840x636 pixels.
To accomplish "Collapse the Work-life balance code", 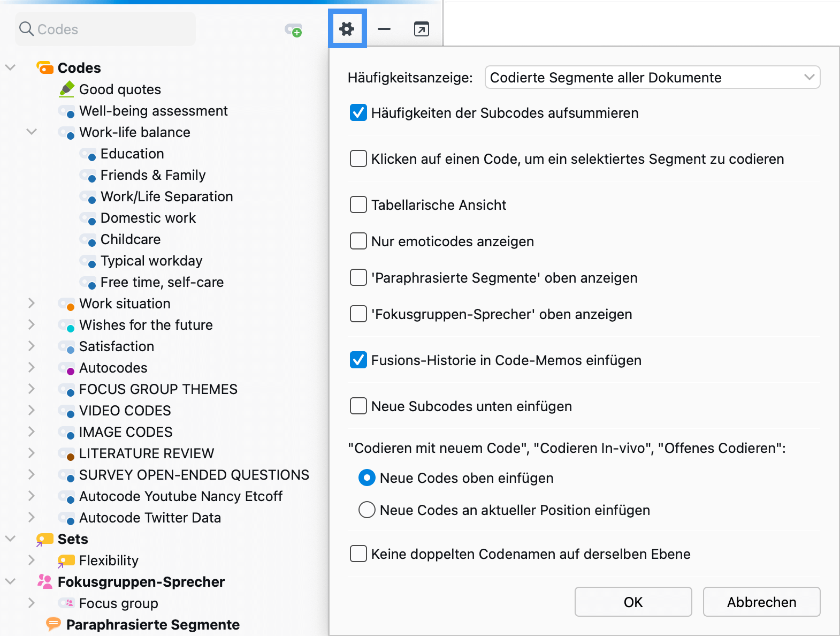I will tap(32, 132).
